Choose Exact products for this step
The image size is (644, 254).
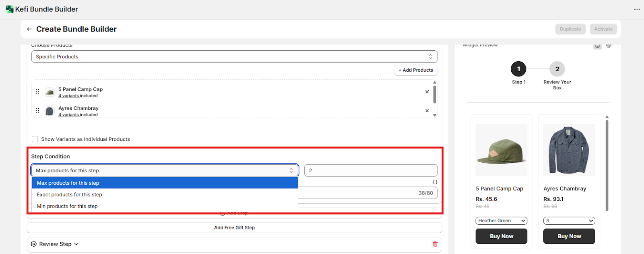tap(70, 194)
